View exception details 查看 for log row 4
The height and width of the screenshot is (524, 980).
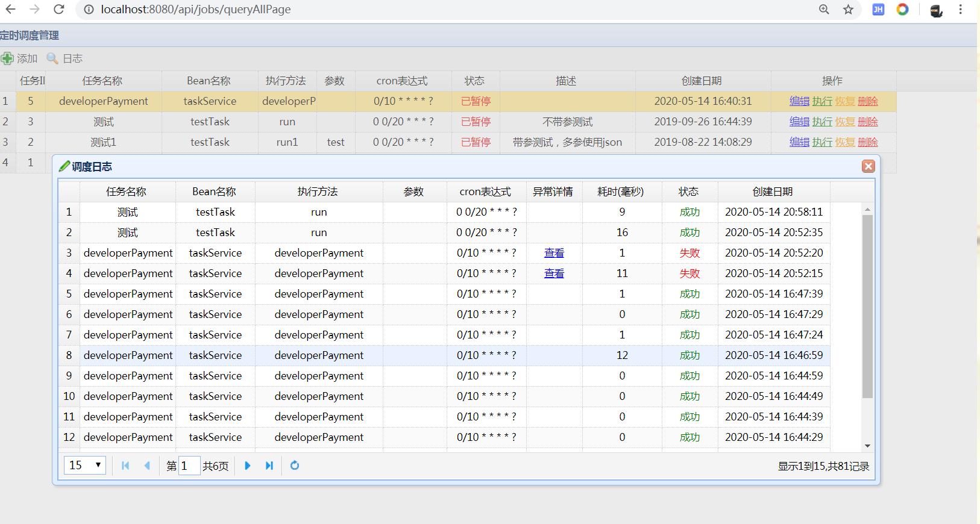coord(554,273)
